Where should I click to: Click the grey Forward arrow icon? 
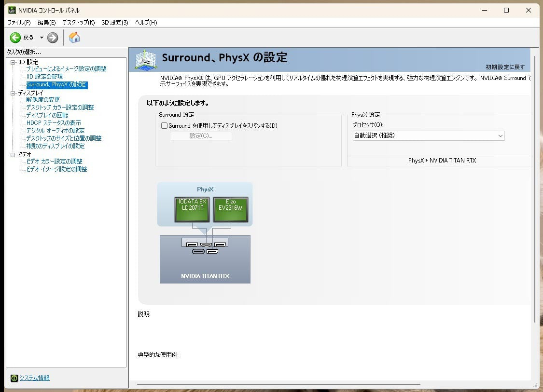[x=53, y=37]
